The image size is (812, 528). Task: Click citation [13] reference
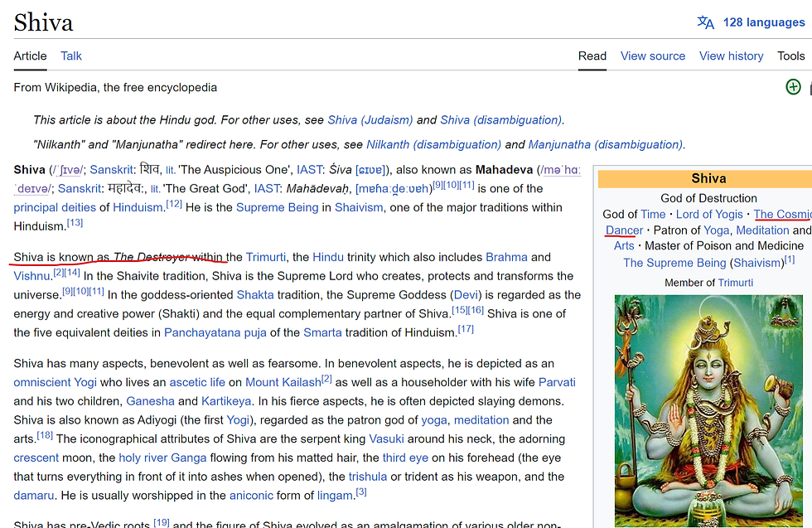(75, 223)
